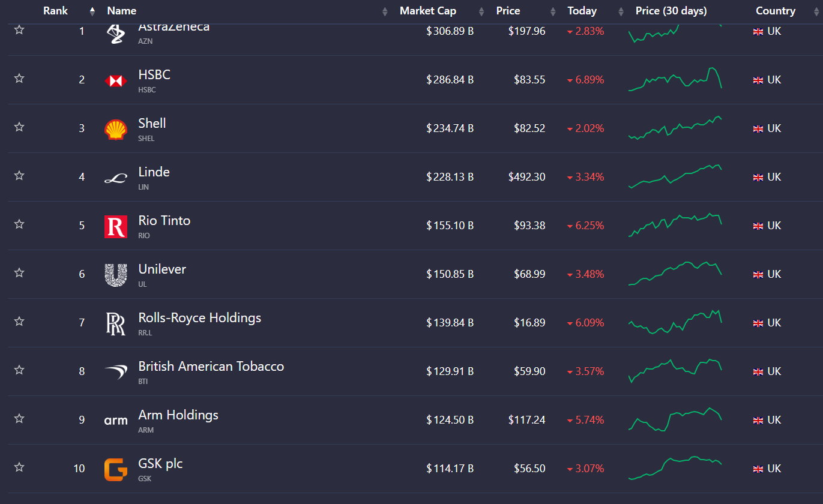Click the Shell yellow shell logo
This screenshot has height=504, width=823.
point(115,129)
